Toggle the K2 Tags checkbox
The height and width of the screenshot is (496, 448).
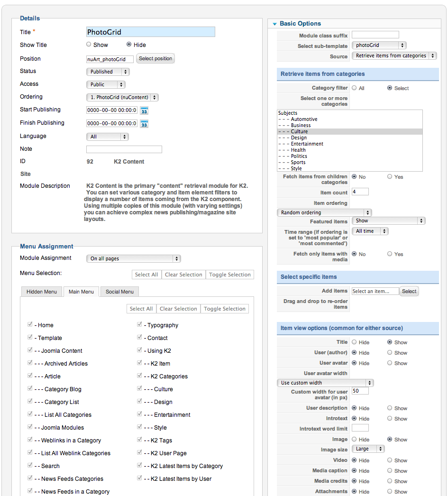point(139,440)
